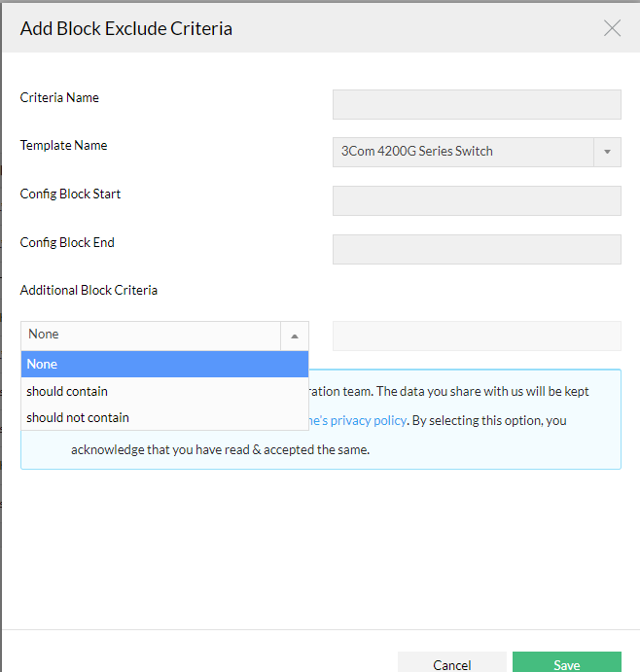
Task: Click the 'Criteria Name' label
Action: click(59, 97)
